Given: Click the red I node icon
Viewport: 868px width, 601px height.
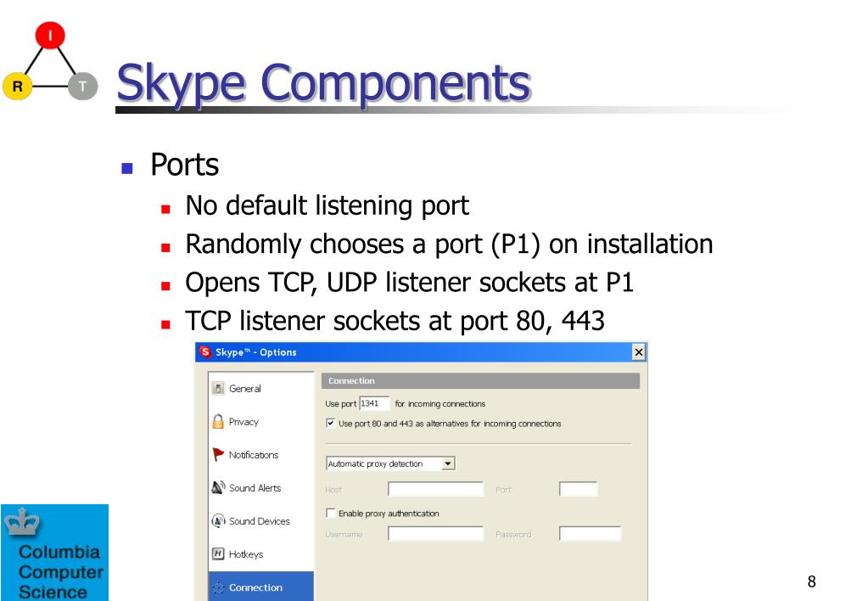Looking at the screenshot, I should 50,36.
